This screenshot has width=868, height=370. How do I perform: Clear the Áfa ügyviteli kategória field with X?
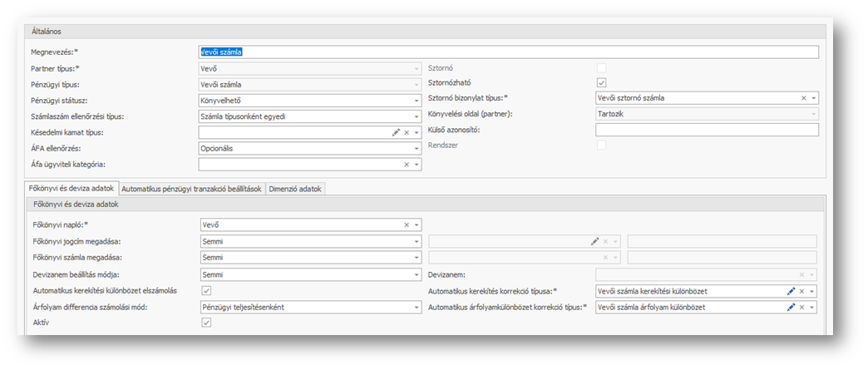pos(407,165)
